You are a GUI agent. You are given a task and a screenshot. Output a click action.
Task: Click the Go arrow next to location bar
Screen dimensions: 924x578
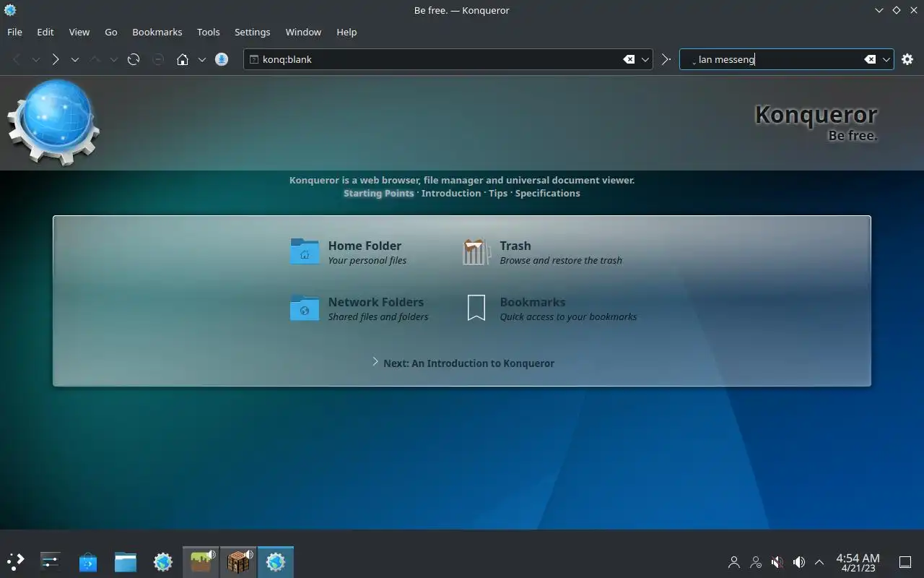tap(666, 59)
